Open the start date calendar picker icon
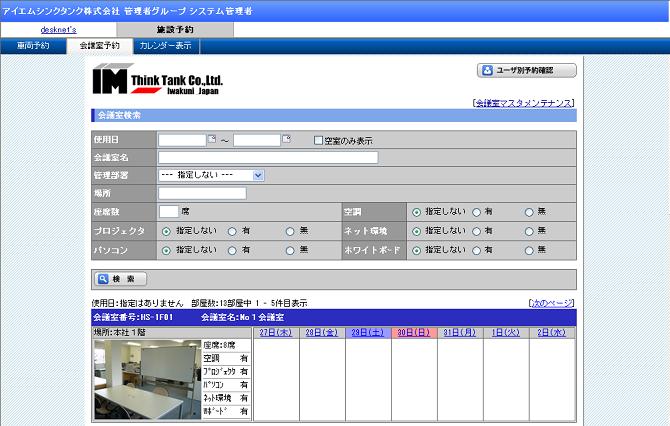 [211, 139]
